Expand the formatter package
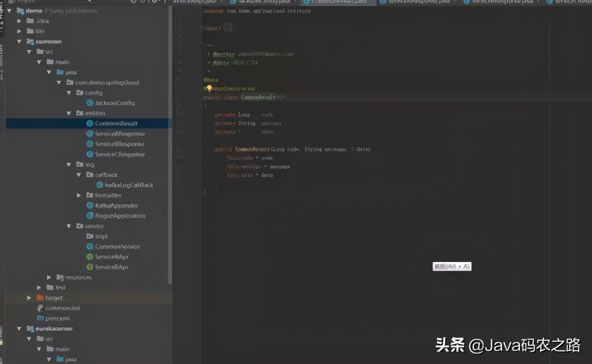 pos(79,195)
